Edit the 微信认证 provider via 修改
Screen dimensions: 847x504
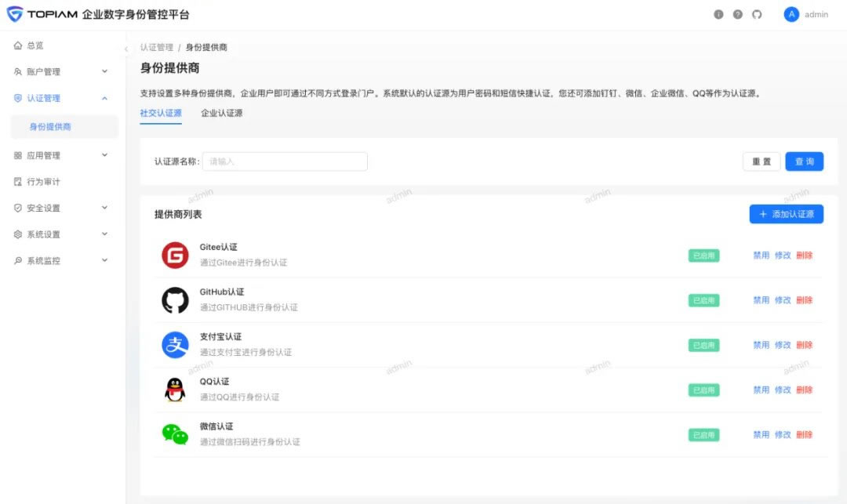tap(783, 434)
